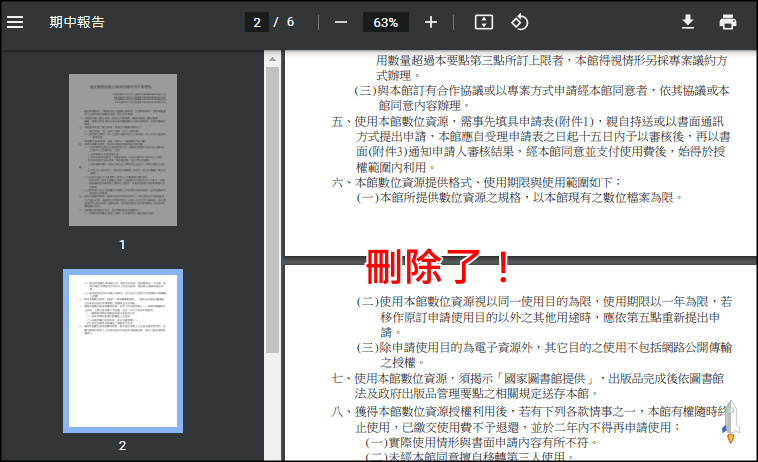Click the page label 1 under thumbnail
Viewport: 758px width, 462px height.
[123, 244]
